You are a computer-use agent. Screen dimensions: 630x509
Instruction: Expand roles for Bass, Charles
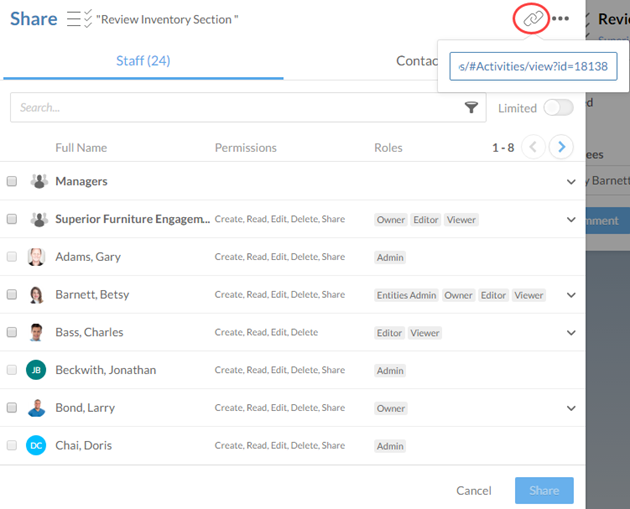pos(571,333)
